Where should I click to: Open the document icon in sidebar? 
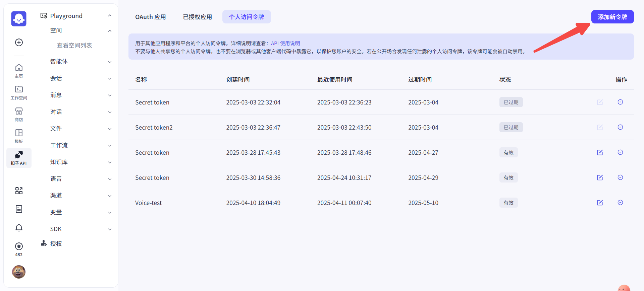(19, 209)
